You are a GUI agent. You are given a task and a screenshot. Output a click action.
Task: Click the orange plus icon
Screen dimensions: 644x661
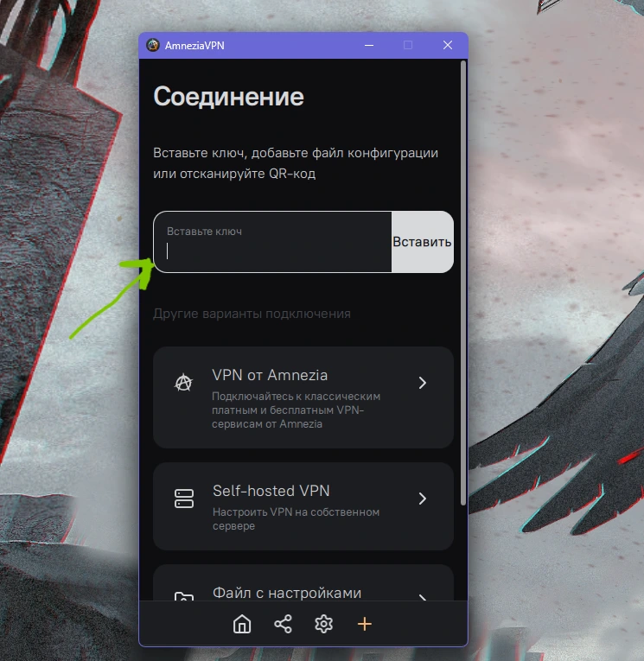(365, 624)
